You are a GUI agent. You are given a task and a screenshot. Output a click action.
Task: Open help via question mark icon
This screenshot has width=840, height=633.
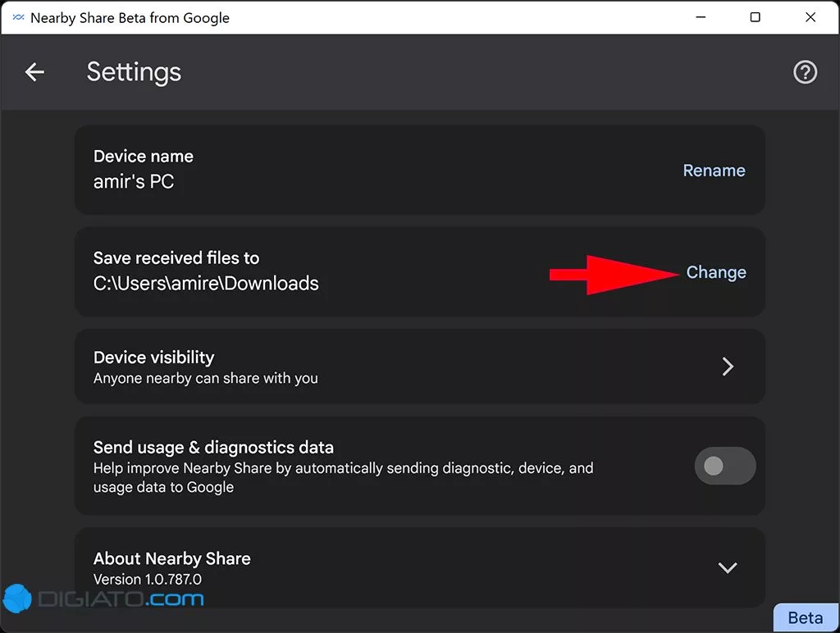pyautogui.click(x=805, y=72)
